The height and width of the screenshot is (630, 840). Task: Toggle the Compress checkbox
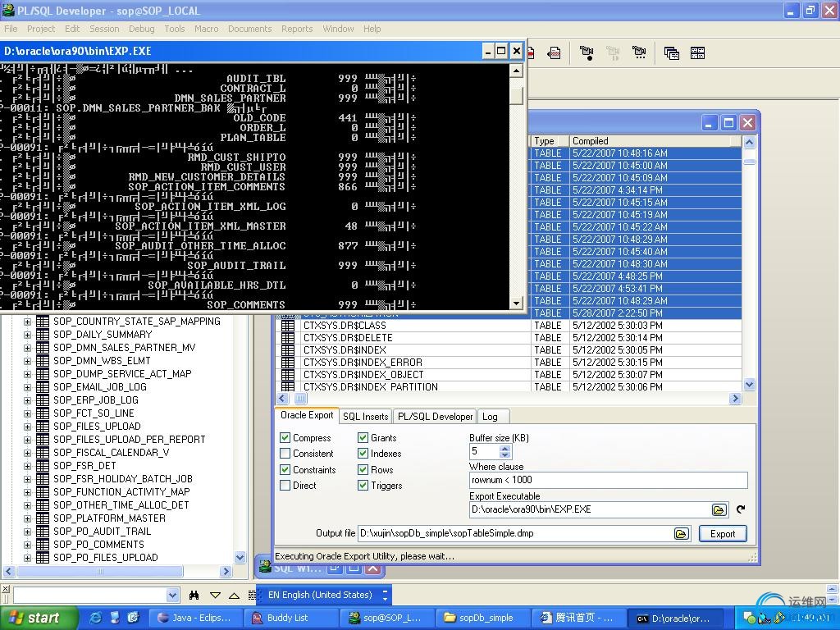(x=285, y=438)
